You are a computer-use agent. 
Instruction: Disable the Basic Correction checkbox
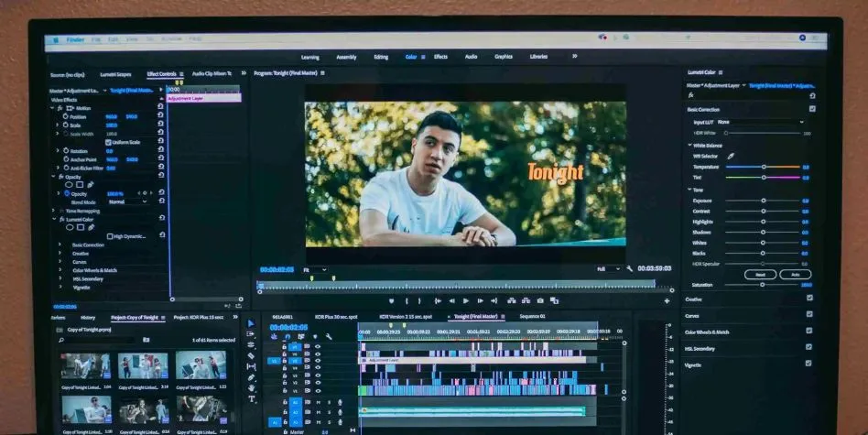(x=811, y=109)
